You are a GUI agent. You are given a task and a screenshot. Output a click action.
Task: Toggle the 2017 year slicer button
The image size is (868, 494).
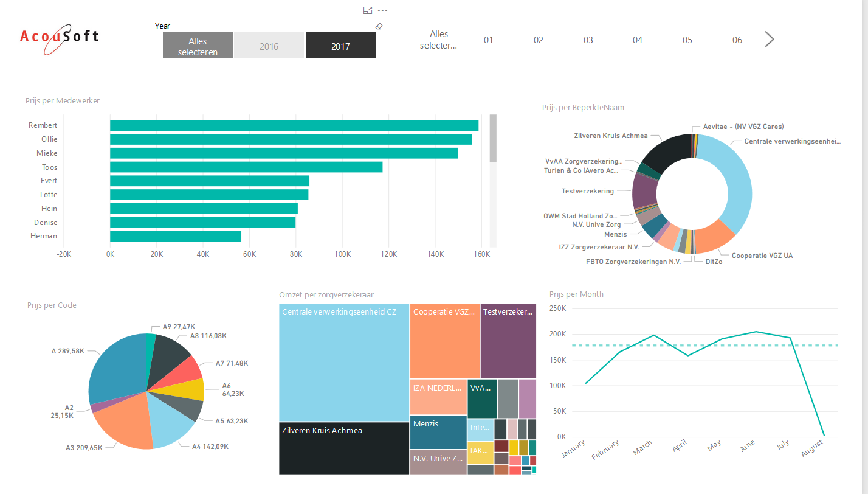pyautogui.click(x=340, y=46)
